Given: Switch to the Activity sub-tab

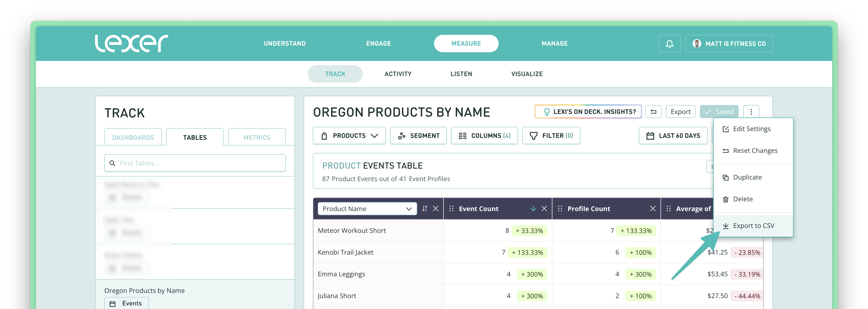Looking at the screenshot, I should coord(398,74).
